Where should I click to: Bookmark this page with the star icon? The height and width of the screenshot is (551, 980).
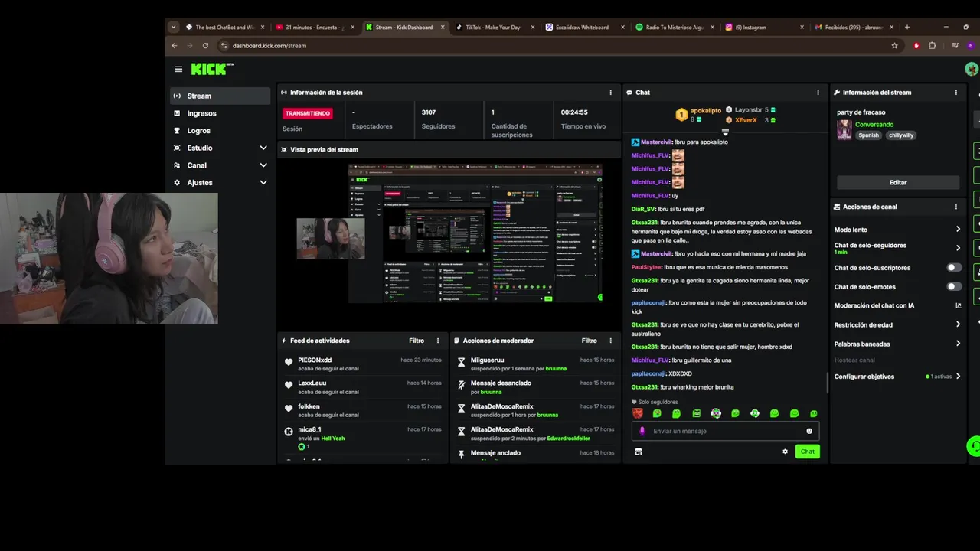click(x=894, y=45)
